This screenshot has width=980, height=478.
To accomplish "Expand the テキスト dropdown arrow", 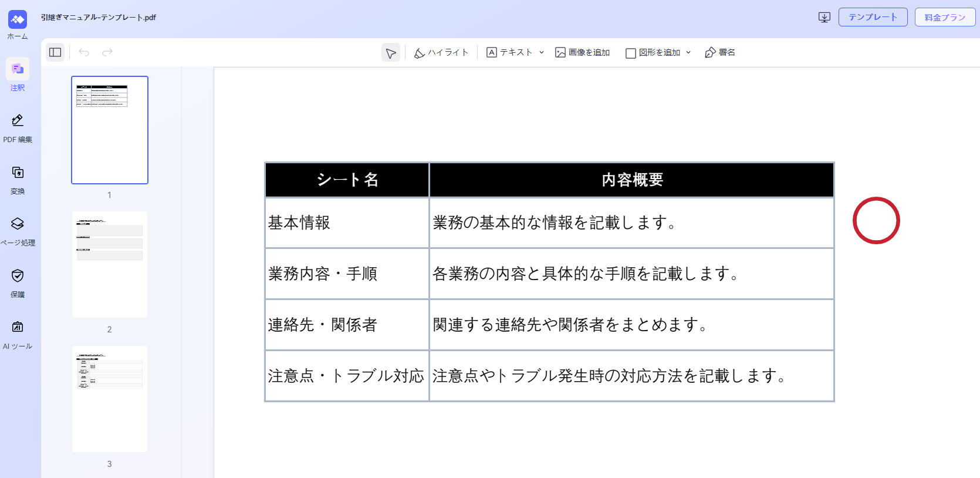I will click(542, 52).
